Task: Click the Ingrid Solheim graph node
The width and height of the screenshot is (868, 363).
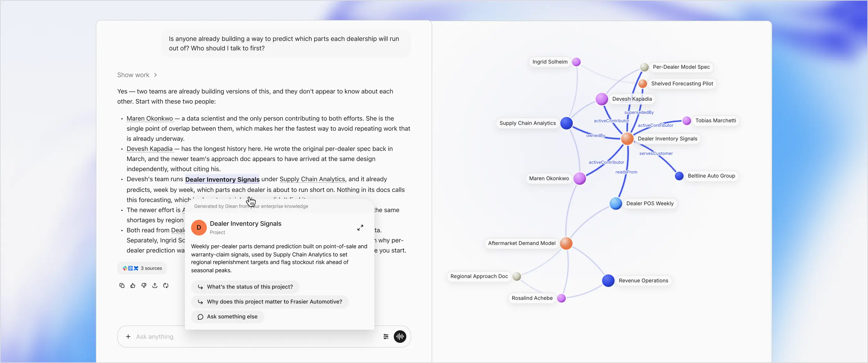Action: pyautogui.click(x=577, y=62)
